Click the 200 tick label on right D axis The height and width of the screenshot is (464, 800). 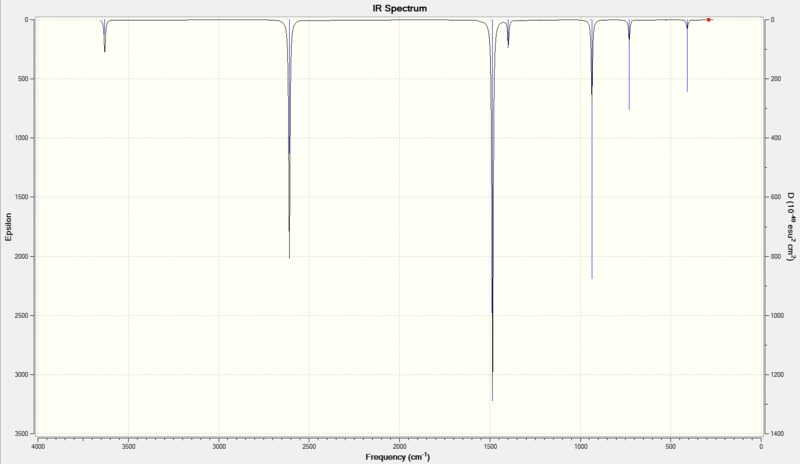[776, 79]
